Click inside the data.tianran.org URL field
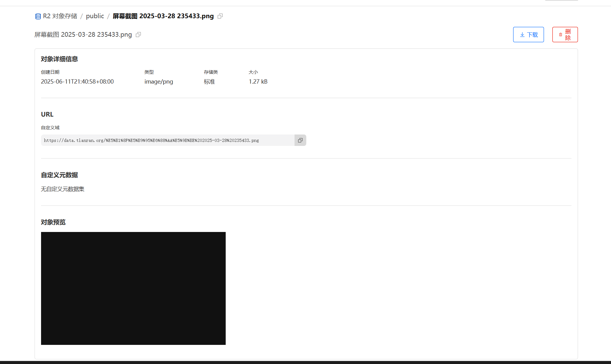The width and height of the screenshot is (611, 364). click(167, 140)
